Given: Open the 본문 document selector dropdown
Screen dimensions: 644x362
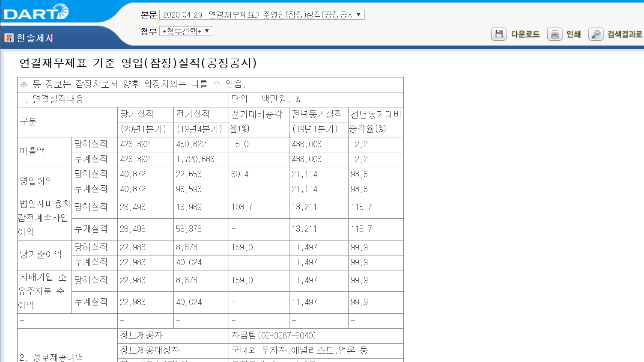Looking at the screenshot, I should coord(262,15).
